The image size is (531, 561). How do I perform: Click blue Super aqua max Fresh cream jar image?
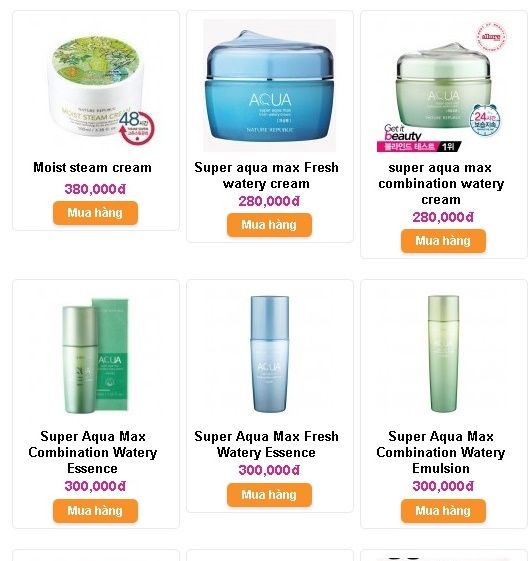point(269,86)
